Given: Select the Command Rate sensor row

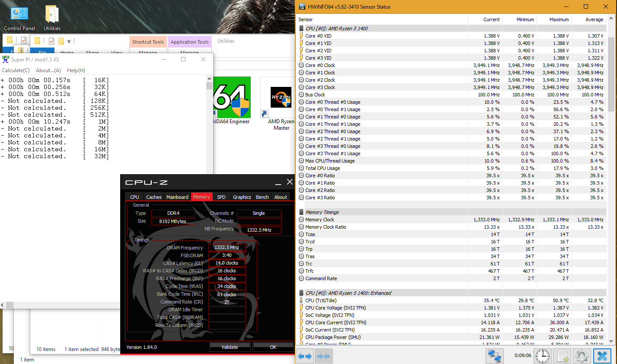Looking at the screenshot, I should coord(451,278).
